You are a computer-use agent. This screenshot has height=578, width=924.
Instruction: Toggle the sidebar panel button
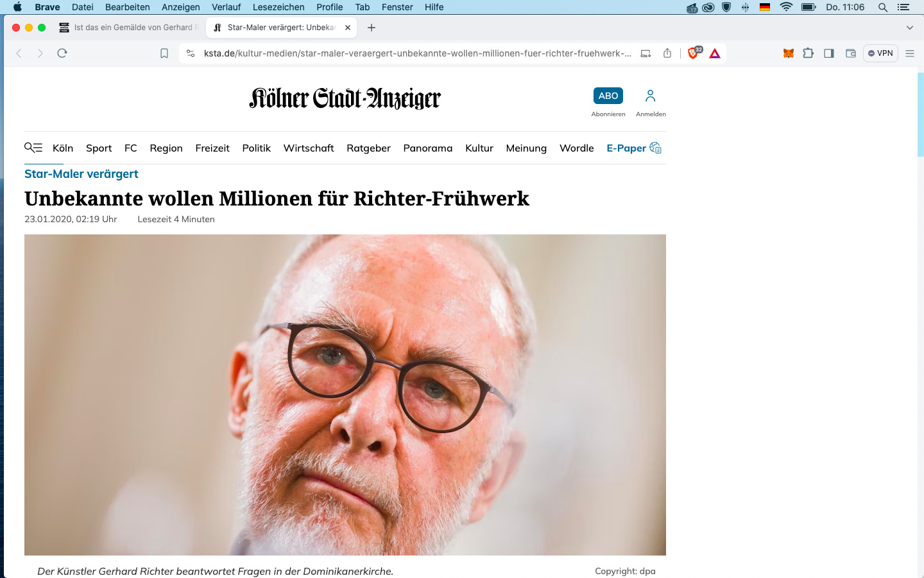(x=829, y=53)
